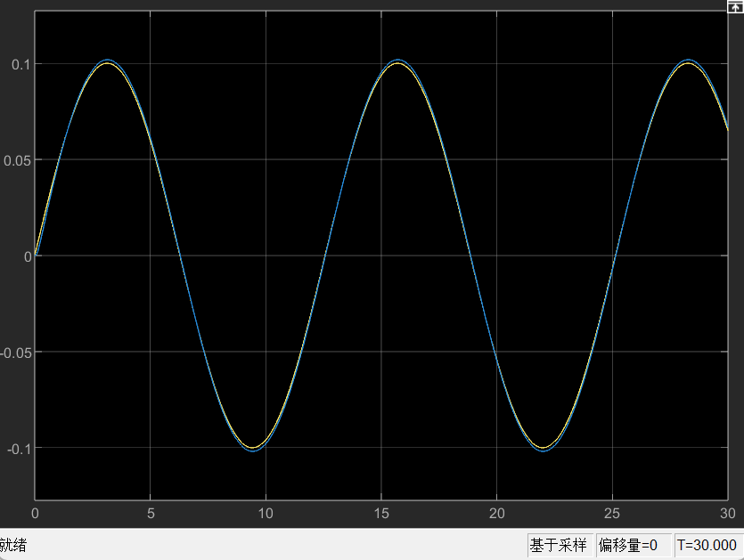
Task: Select the third waveform crest past x=25
Action: tap(687, 61)
